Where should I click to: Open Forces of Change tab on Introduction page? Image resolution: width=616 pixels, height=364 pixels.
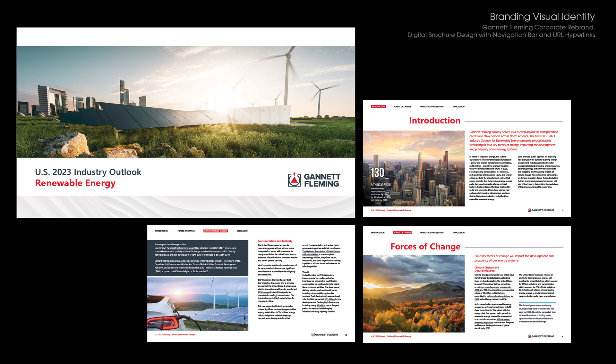point(402,106)
